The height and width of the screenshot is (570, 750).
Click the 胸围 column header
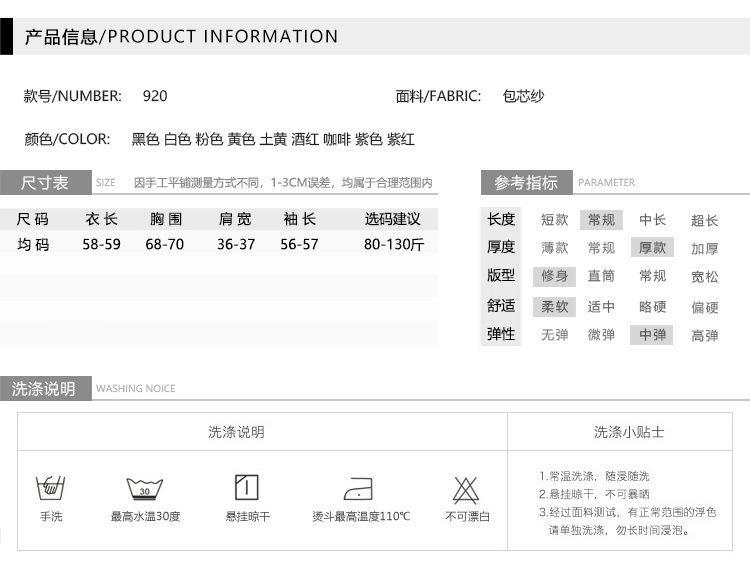click(166, 219)
